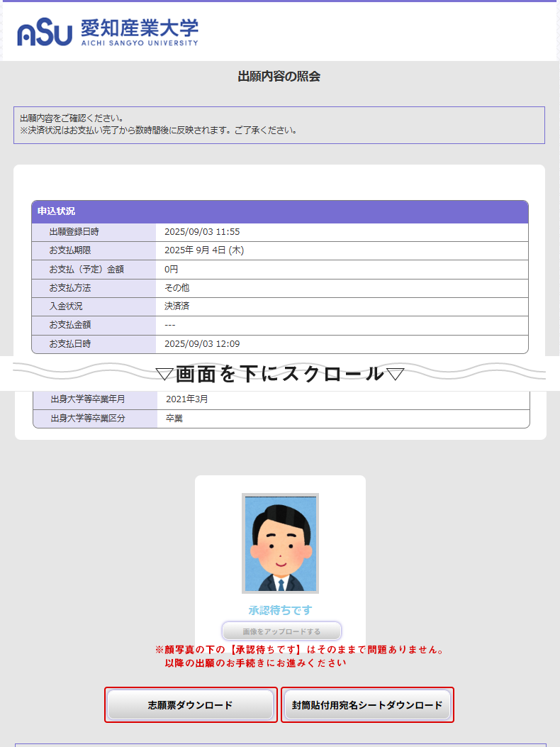Click the applicant face photo thumbnail

point(280,543)
